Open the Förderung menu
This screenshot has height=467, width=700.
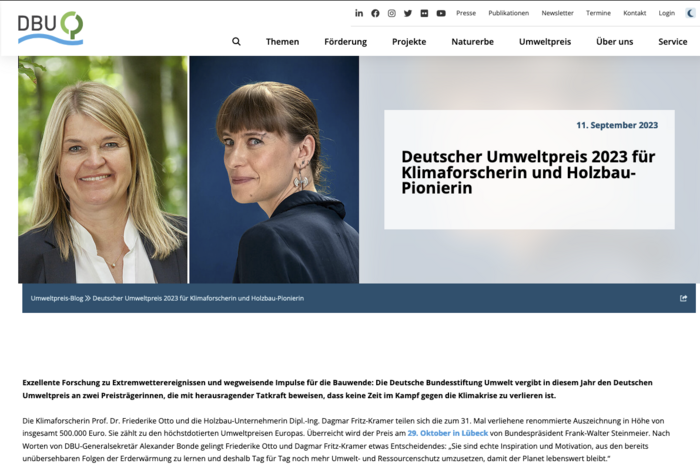tap(346, 42)
